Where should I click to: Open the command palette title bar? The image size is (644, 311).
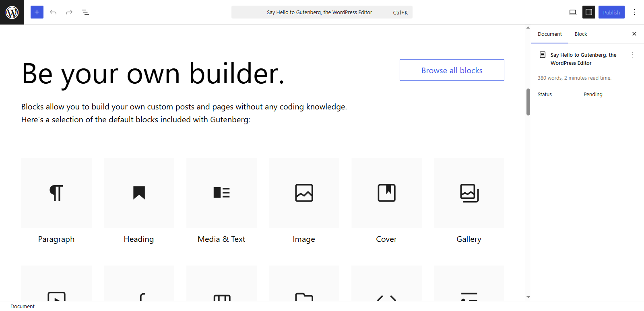[x=322, y=12]
